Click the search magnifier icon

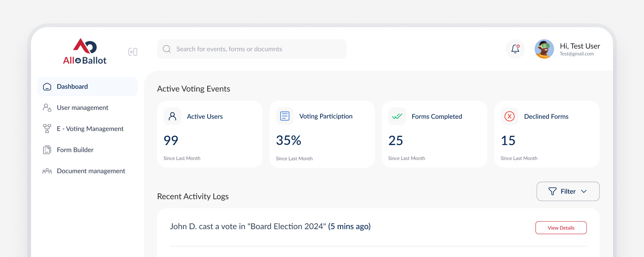[x=167, y=49]
